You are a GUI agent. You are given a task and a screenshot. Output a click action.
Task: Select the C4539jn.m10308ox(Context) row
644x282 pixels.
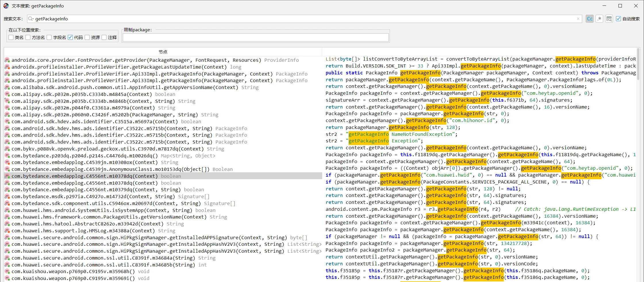pos(163,162)
